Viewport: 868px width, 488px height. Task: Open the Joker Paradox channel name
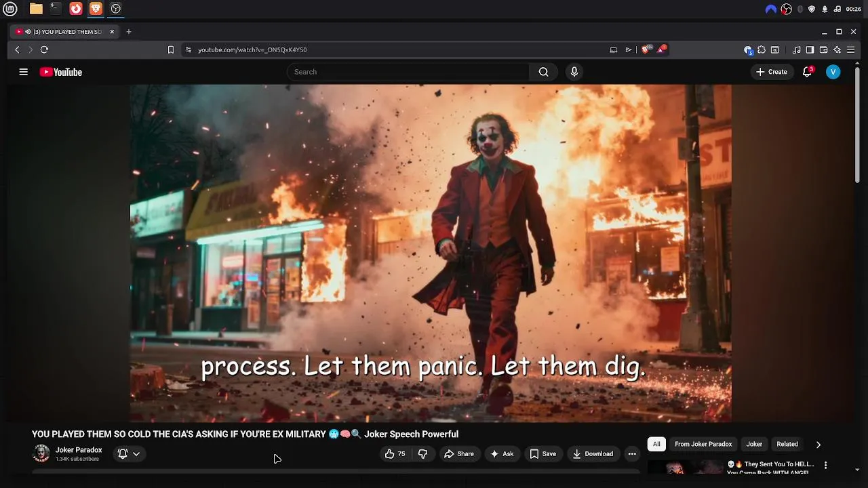[x=79, y=450]
